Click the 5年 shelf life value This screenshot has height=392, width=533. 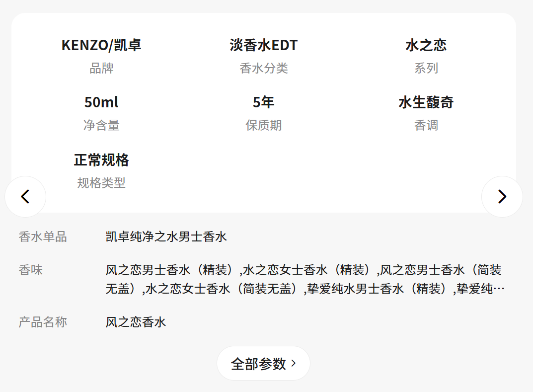click(x=263, y=102)
